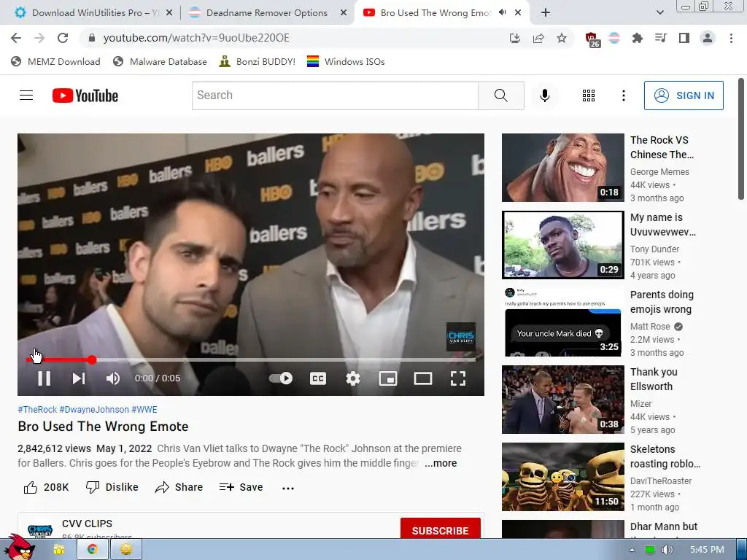Save video to playlist
Viewport: 747px width, 560px height.
tap(241, 487)
